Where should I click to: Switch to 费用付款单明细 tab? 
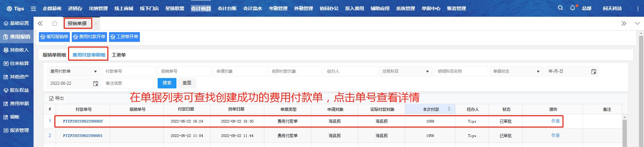click(89, 55)
